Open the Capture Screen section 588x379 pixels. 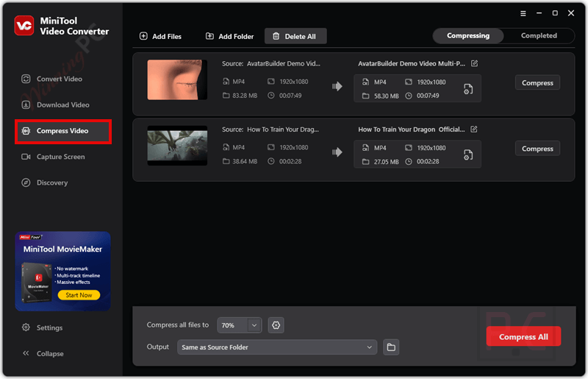pos(53,157)
